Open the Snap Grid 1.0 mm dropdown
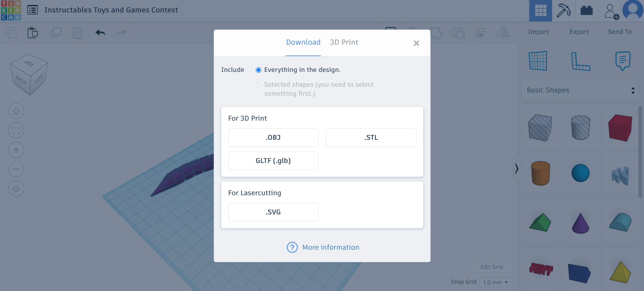 click(496, 282)
